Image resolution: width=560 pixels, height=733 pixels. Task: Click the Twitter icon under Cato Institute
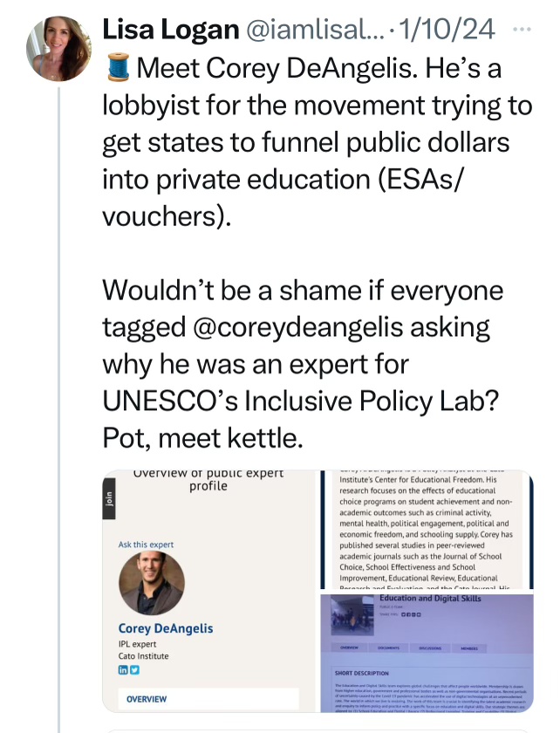134,669
